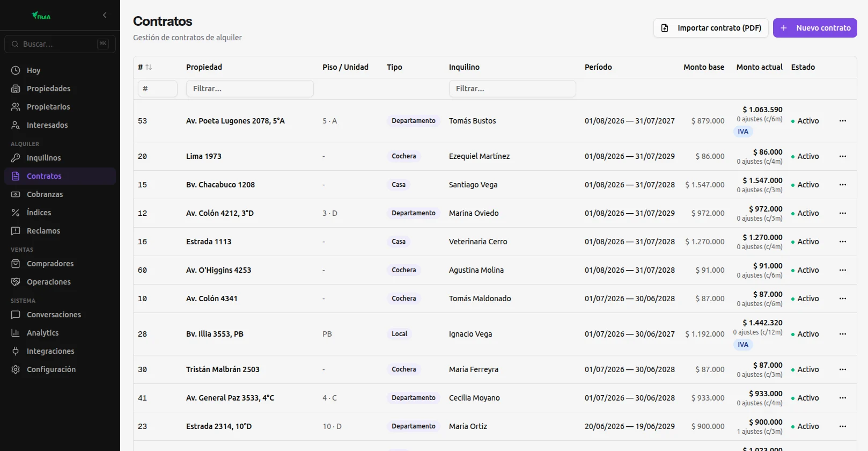Viewport: 868px width, 451px height.
Task: Collapse the sidebar with the chevron arrow
Action: click(x=105, y=15)
